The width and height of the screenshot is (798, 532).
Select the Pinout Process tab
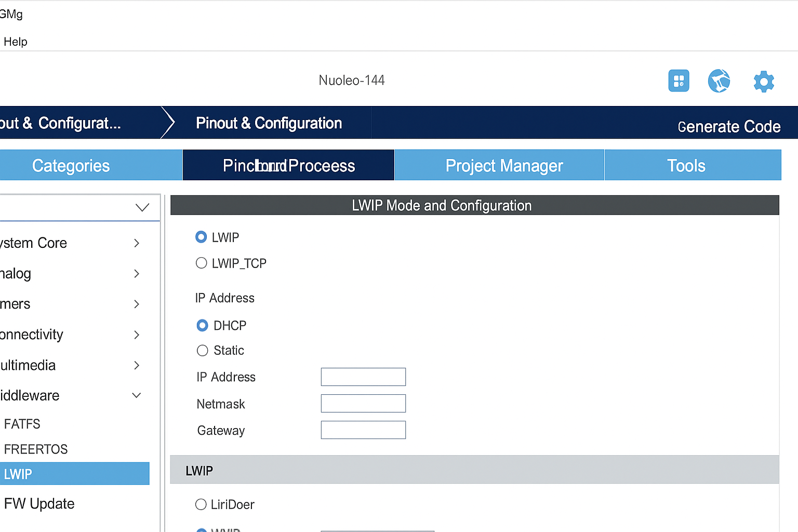(288, 165)
